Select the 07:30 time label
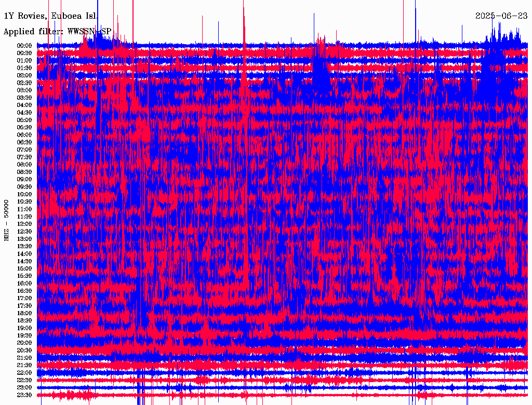532x405 pixels. (x=24, y=157)
